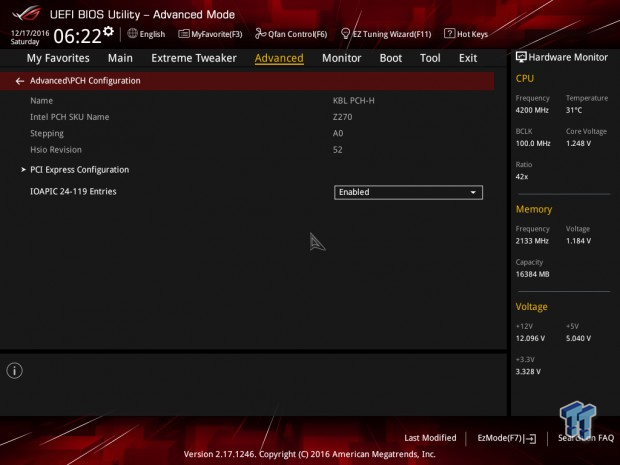Viewport: 620px width, 465px height.
Task: Click the 16384 MB capacity value
Action: click(533, 274)
